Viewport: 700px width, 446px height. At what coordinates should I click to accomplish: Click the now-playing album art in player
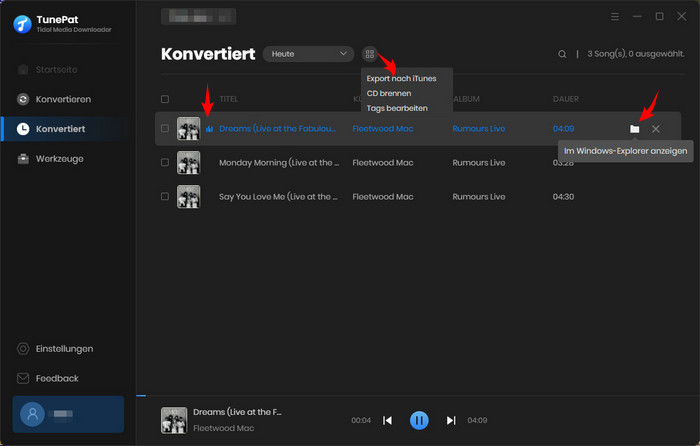(x=174, y=420)
